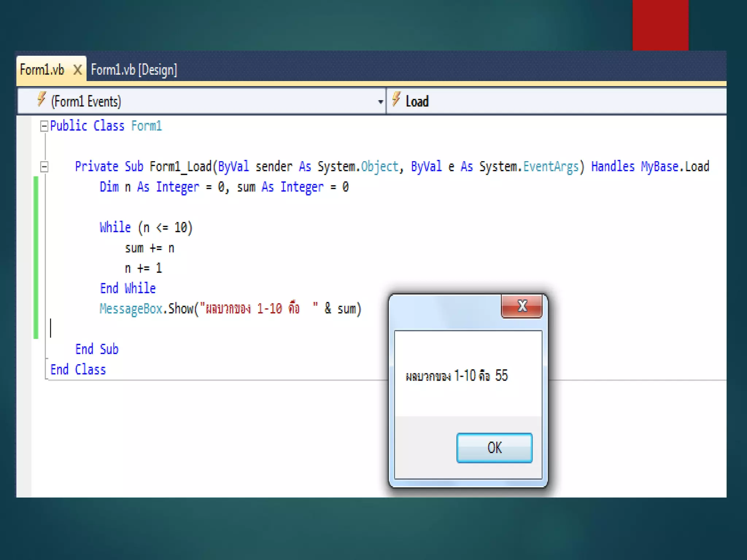Click the green change-tracking margin bar
This screenshot has height=560, width=747.
point(36,257)
